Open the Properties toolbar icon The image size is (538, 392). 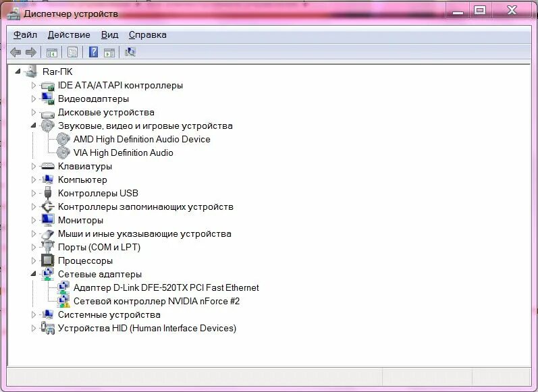(x=72, y=52)
